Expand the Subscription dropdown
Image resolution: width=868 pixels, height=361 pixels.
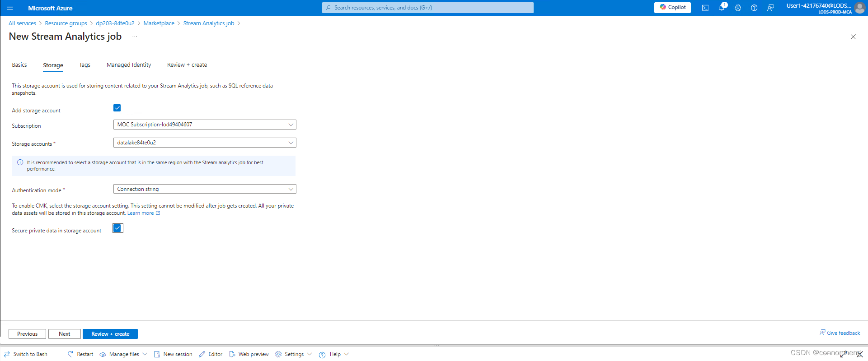click(205, 125)
